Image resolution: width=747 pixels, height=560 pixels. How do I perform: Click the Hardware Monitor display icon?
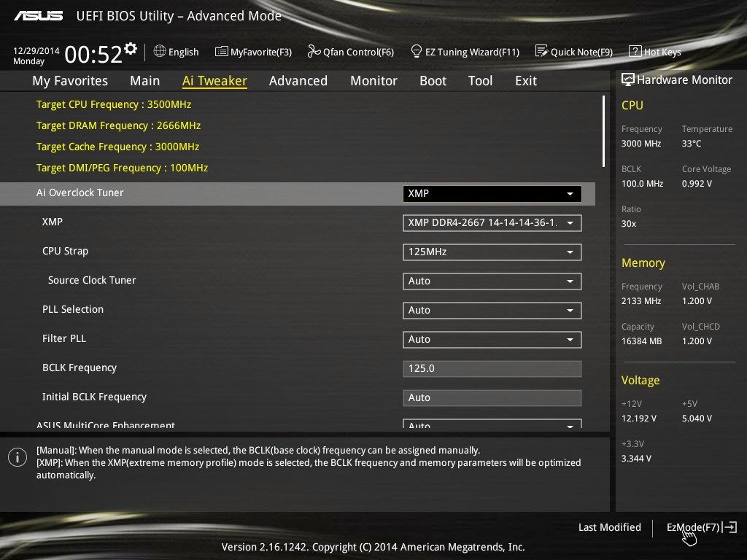(627, 80)
